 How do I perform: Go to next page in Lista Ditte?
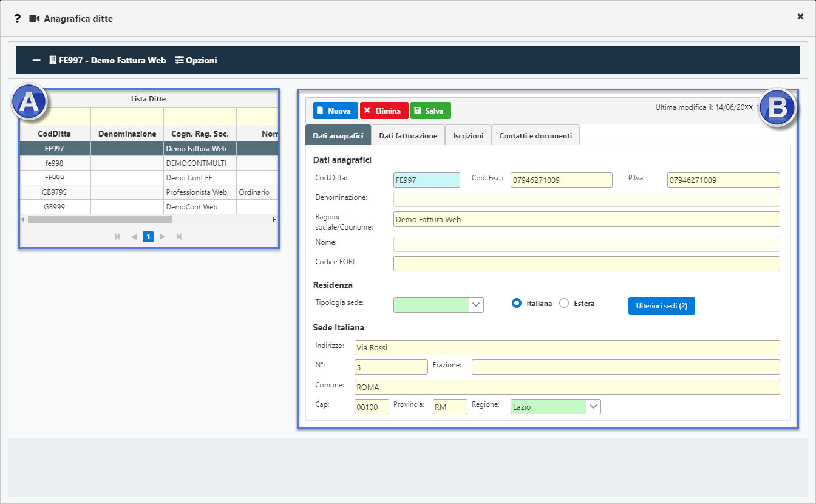click(x=162, y=237)
